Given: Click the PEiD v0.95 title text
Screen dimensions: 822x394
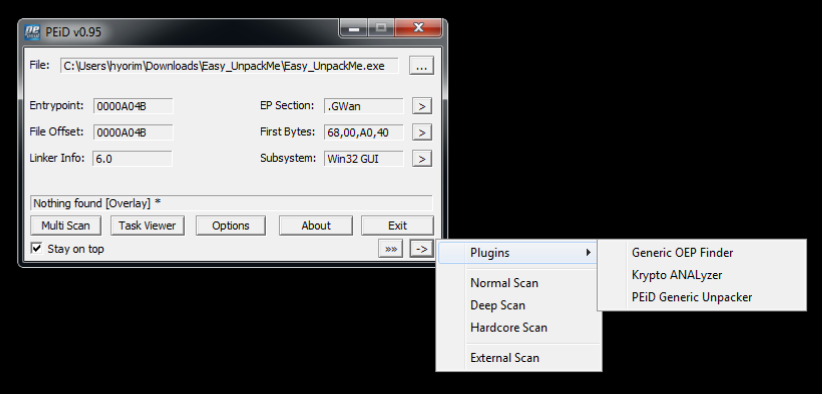Looking at the screenshot, I should pyautogui.click(x=73, y=32).
